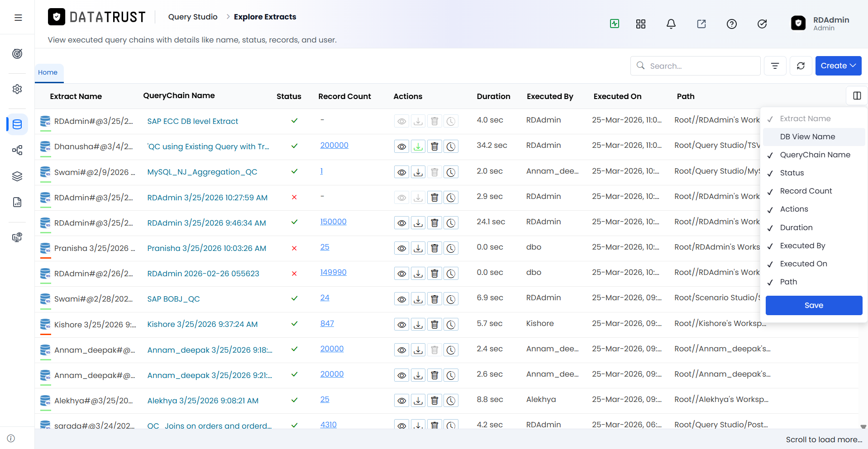The width and height of the screenshot is (868, 449).
Task: Uncheck QueryChain Name column
Action: (814, 155)
